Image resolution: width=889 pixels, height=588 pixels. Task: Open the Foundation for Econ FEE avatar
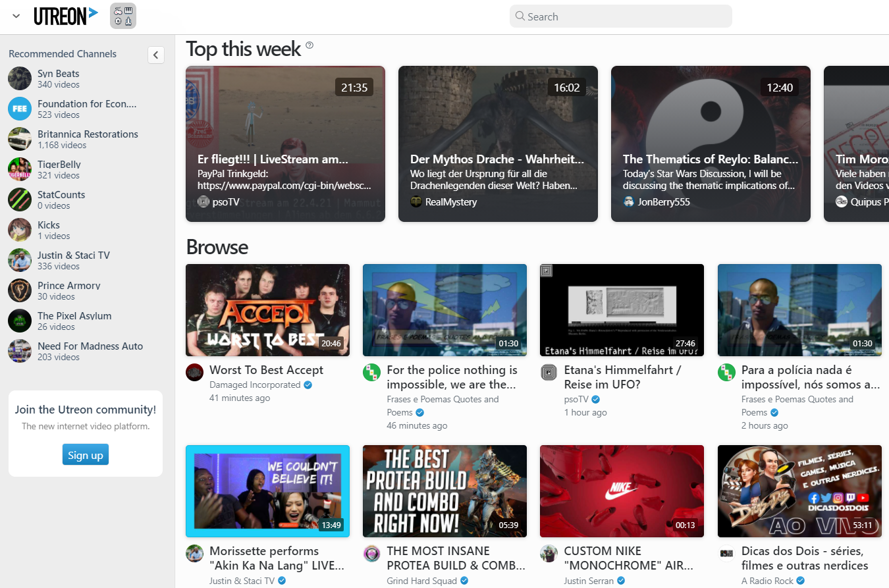(20, 109)
